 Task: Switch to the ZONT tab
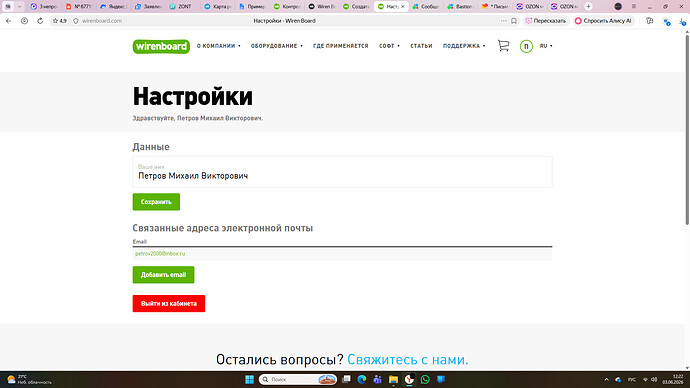[x=184, y=7]
